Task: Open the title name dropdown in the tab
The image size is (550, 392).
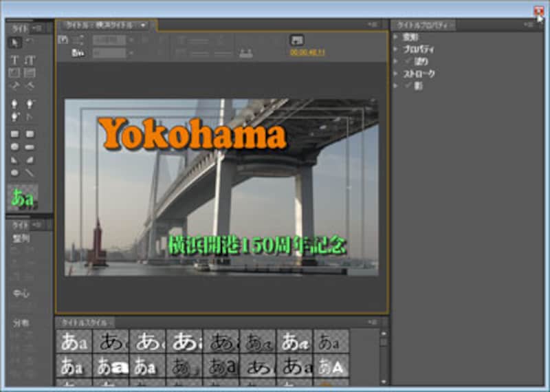Action: click(x=143, y=25)
